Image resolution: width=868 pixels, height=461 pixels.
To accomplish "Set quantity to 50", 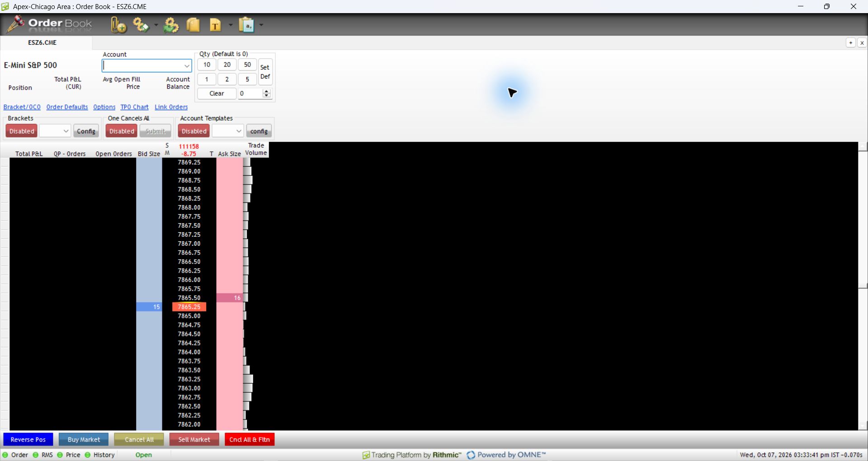I will click(x=247, y=65).
